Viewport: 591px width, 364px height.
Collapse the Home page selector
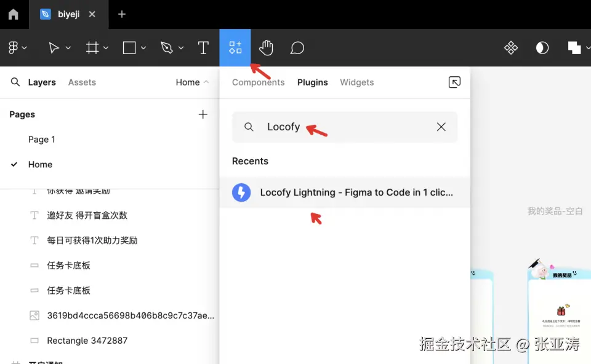(192, 82)
